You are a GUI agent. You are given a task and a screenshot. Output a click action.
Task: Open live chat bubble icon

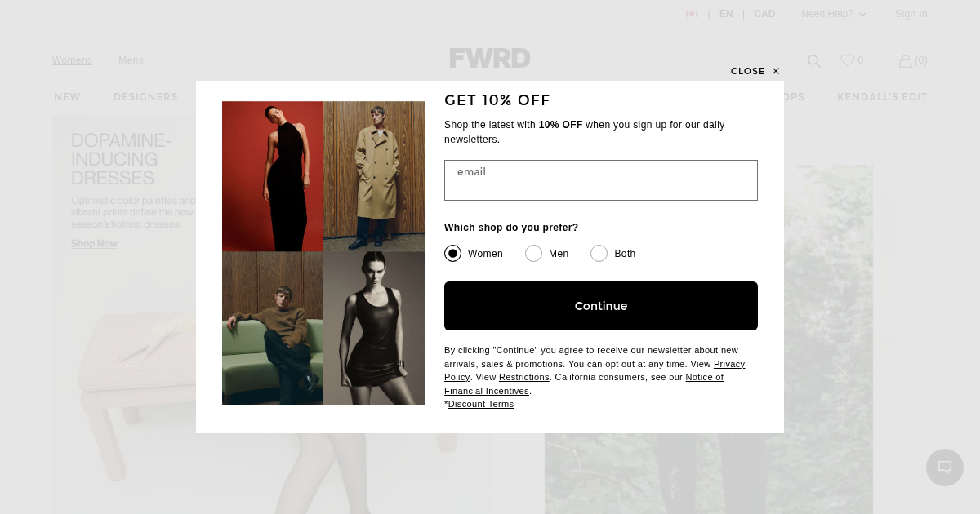945,467
